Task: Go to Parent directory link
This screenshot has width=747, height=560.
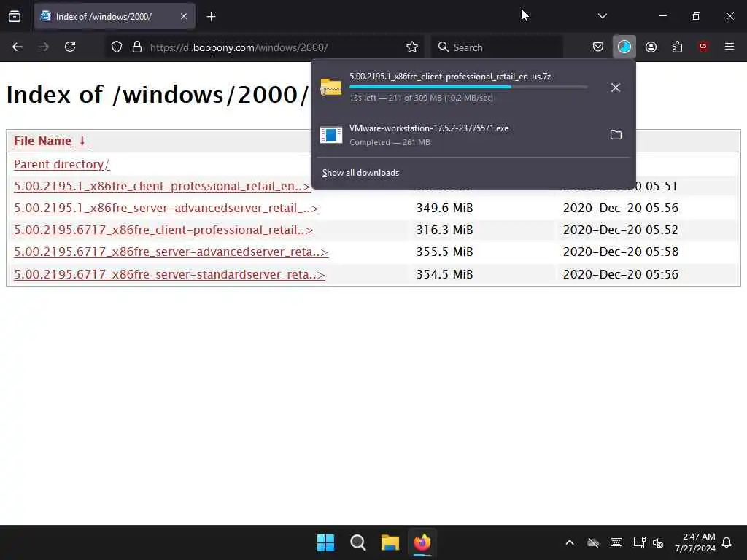Action: pos(61,164)
